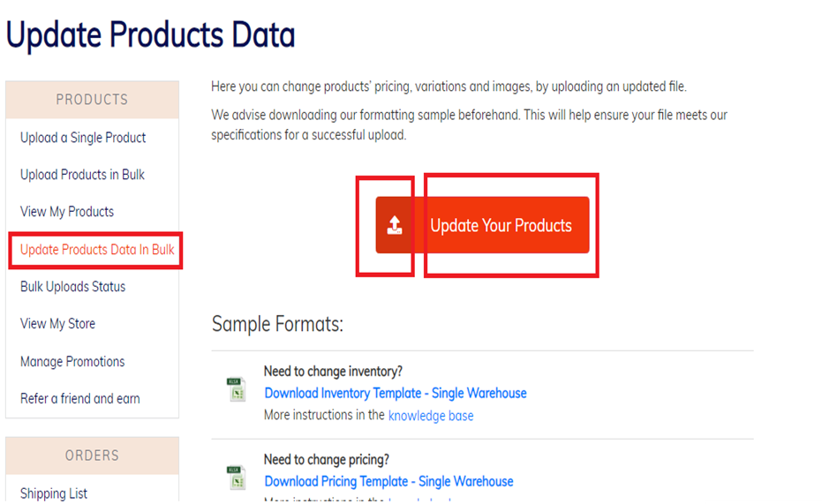822x504 pixels.
Task: Open Refer a friend and earn
Action: pos(80,399)
